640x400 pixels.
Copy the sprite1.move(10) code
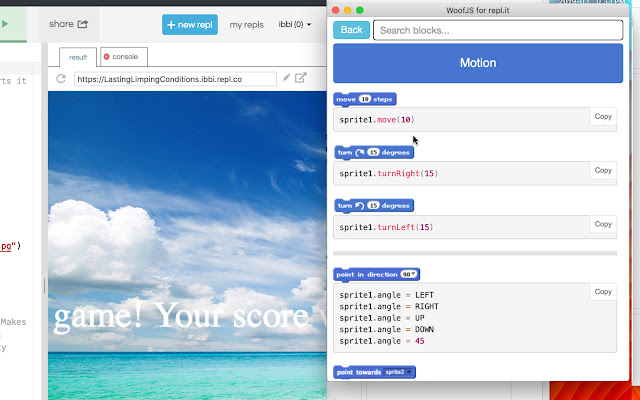tap(603, 117)
